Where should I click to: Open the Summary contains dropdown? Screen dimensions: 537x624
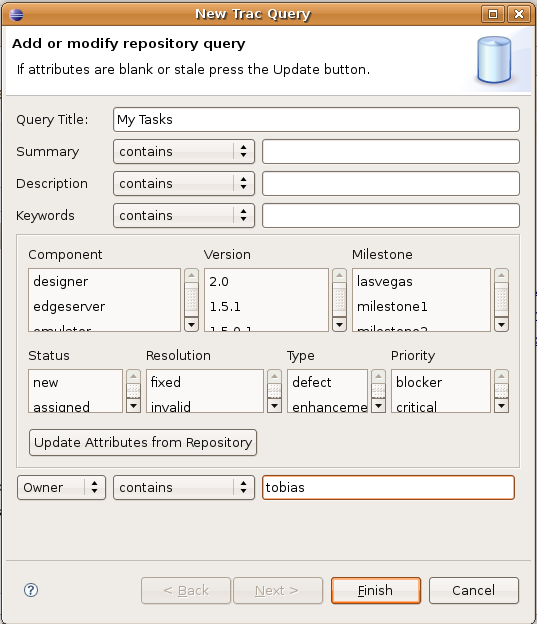pos(184,152)
